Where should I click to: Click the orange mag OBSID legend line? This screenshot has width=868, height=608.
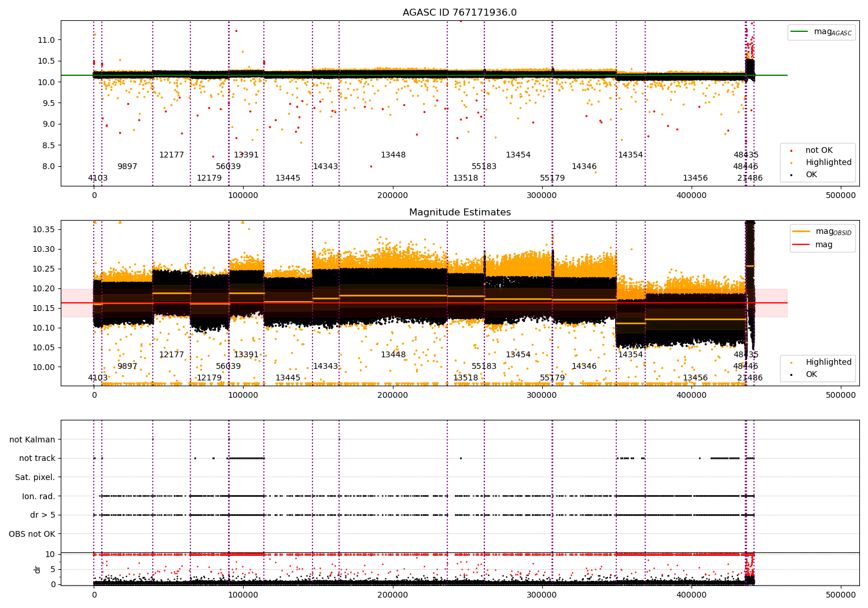pyautogui.click(x=801, y=231)
